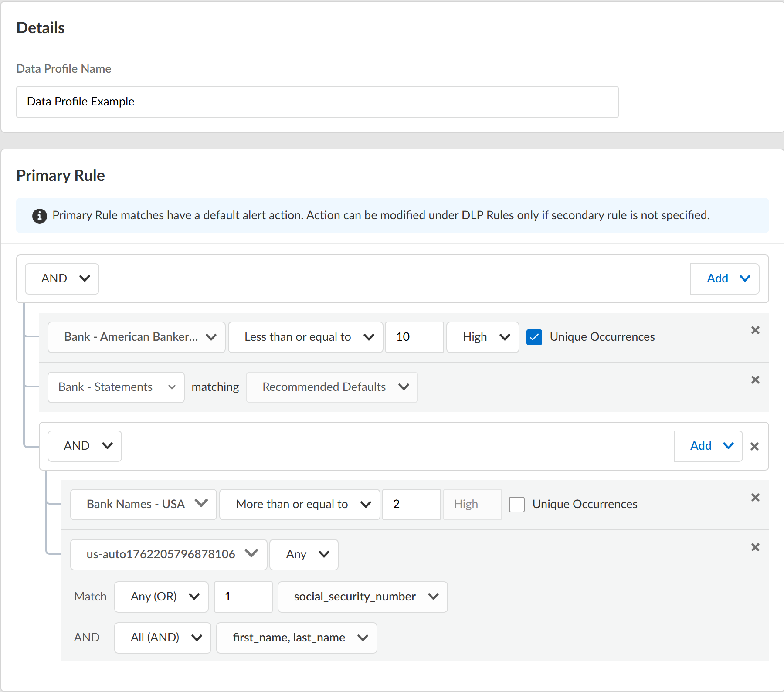Expand the Less than or equal to dropdown

305,337
